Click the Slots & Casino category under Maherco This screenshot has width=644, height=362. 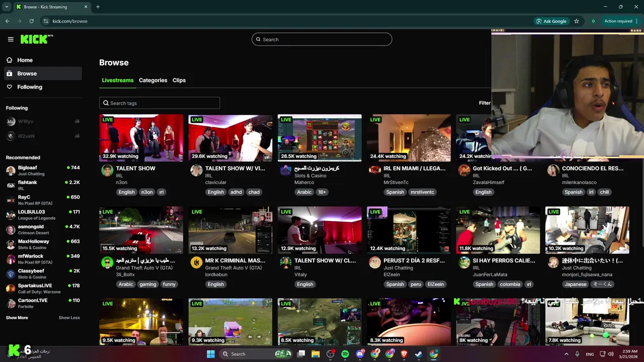tap(310, 175)
